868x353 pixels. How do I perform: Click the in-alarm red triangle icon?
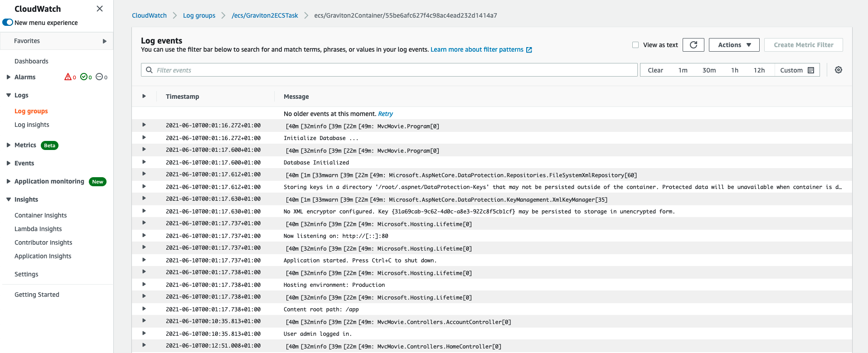[68, 77]
